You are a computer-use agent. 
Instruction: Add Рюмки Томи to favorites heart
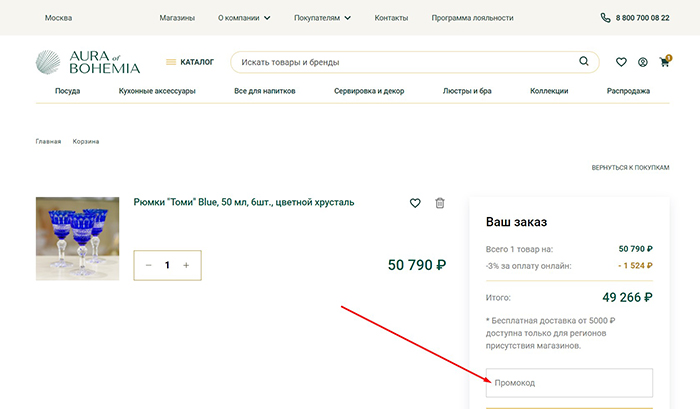pos(415,203)
